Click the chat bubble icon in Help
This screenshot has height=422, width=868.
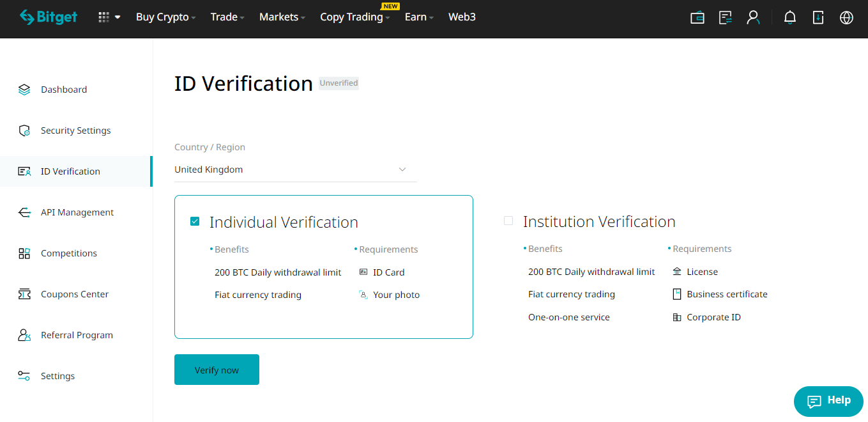814,402
